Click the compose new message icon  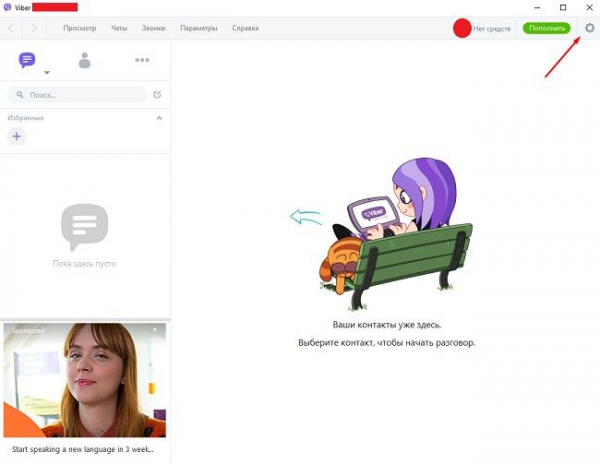[157, 94]
